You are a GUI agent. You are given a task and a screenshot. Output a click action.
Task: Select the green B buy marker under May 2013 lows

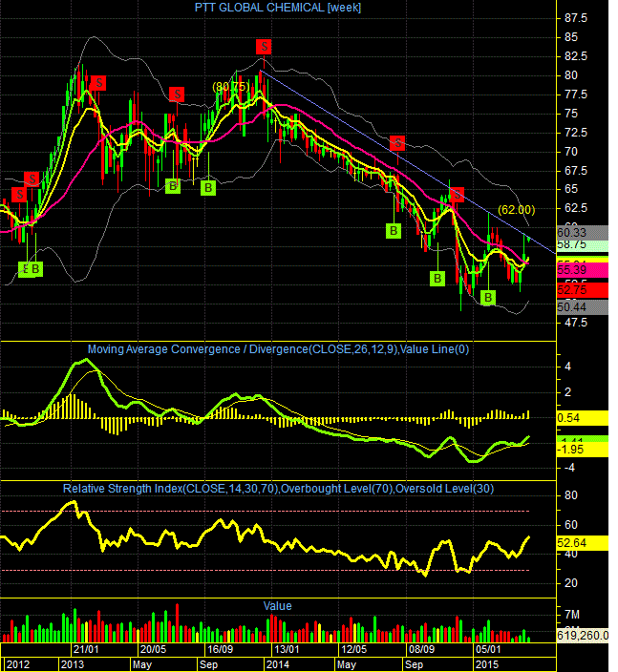click(x=173, y=186)
